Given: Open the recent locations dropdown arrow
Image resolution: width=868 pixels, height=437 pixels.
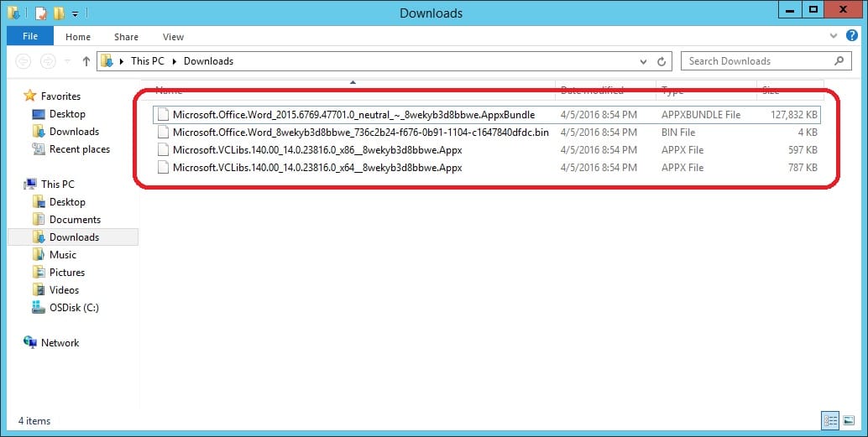Looking at the screenshot, I should tap(67, 61).
